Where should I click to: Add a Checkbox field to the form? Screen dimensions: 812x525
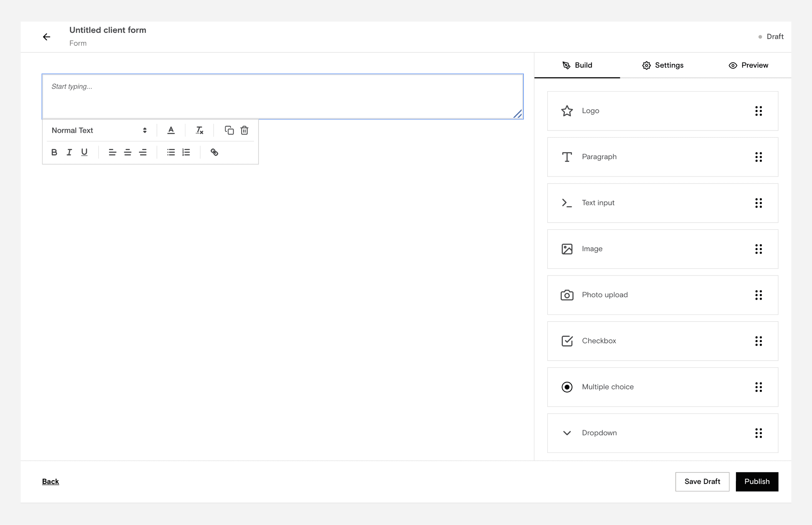click(662, 341)
